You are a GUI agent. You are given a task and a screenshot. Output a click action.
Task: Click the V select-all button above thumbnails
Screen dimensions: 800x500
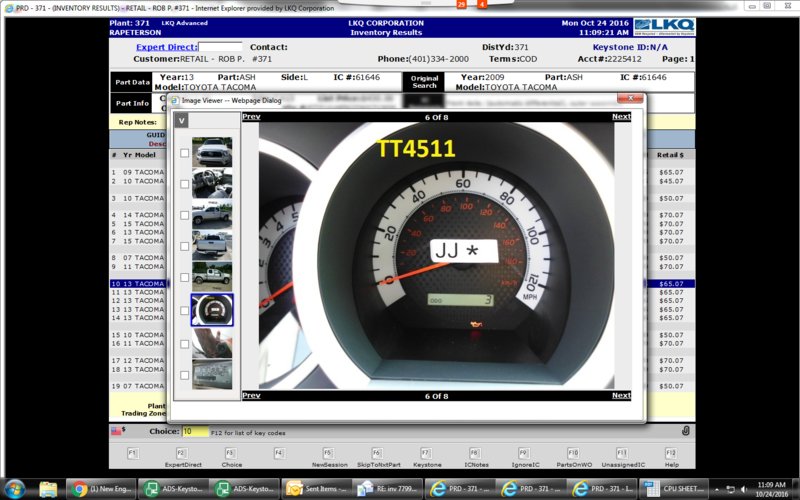pyautogui.click(x=181, y=121)
